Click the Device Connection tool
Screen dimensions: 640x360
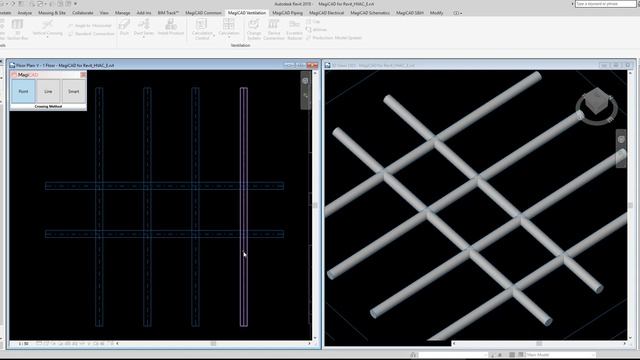pyautogui.click(x=273, y=29)
